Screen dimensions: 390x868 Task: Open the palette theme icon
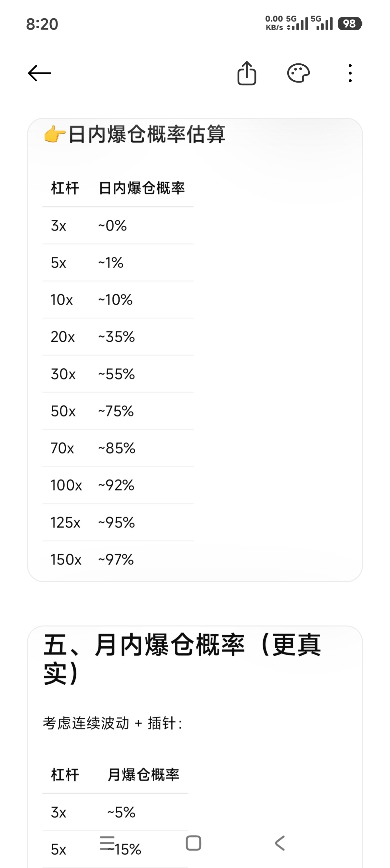pos(298,73)
